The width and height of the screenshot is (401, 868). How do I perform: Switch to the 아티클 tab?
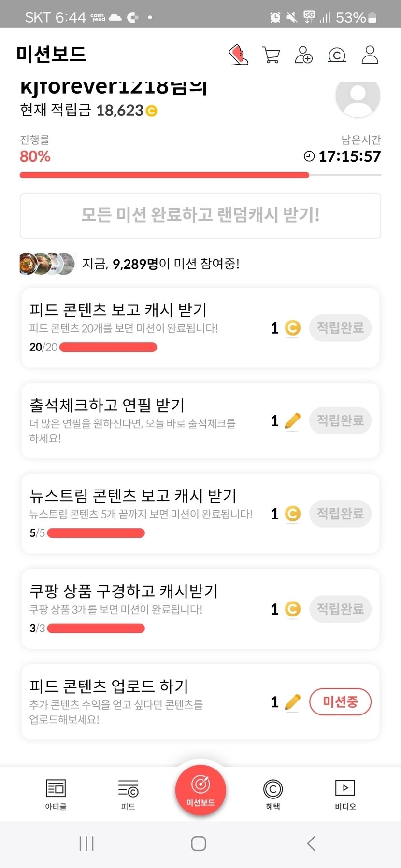(56, 794)
